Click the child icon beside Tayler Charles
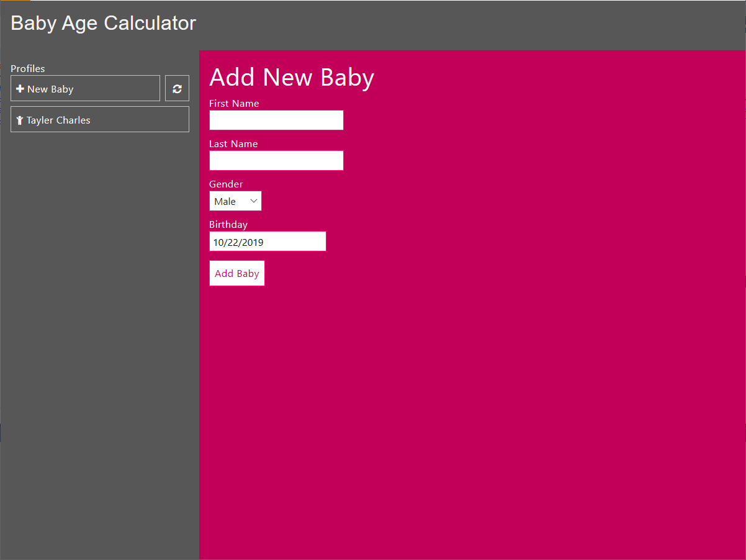746x560 pixels. click(x=20, y=120)
